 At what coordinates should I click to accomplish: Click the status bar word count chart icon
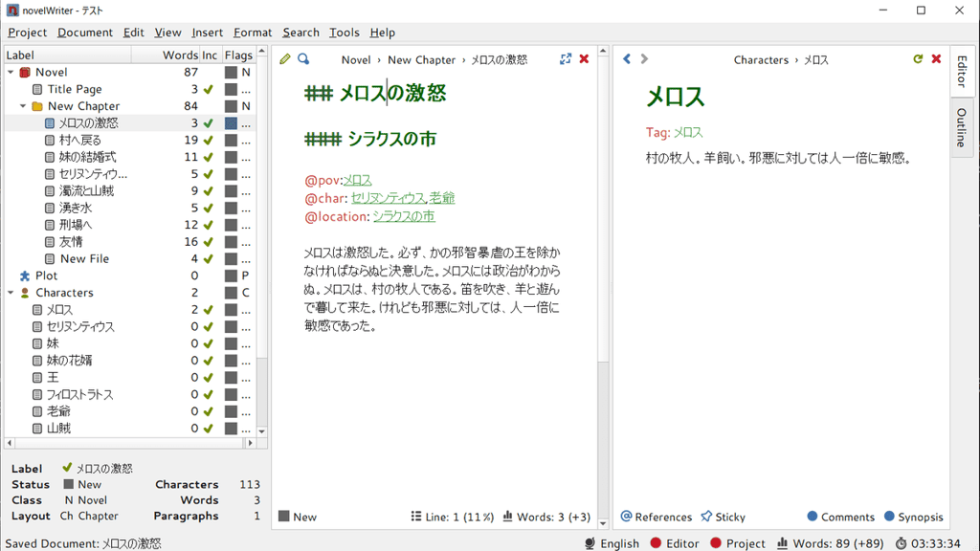[x=782, y=543]
